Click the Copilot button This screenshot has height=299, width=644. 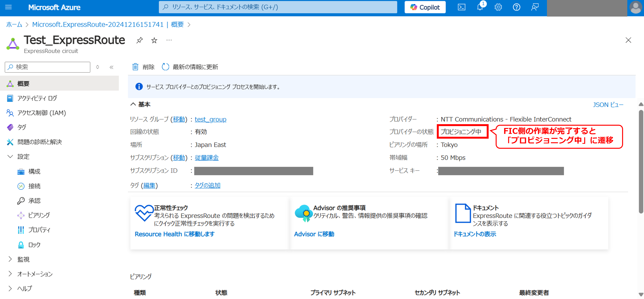[x=425, y=7]
